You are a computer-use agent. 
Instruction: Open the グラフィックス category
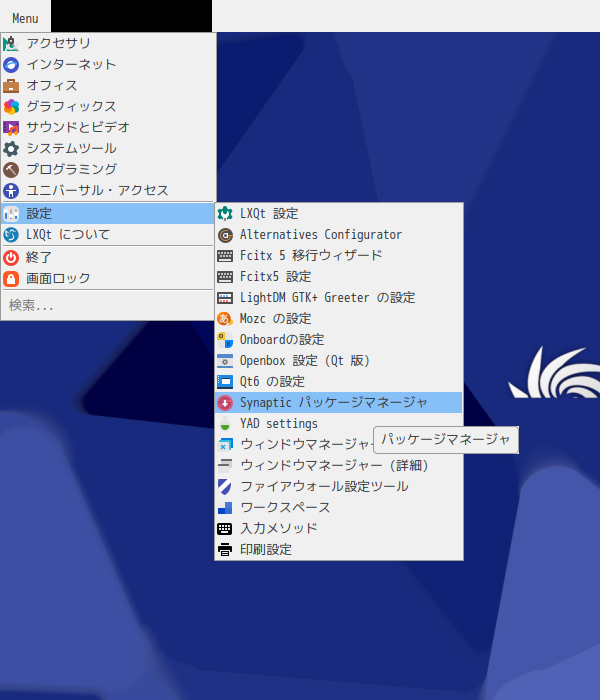(x=108, y=107)
